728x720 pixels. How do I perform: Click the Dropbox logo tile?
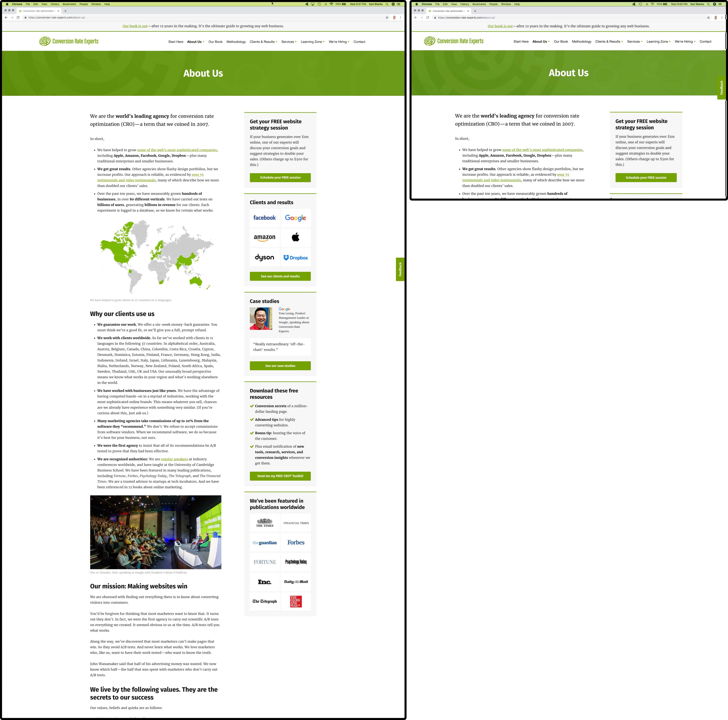pos(295,257)
